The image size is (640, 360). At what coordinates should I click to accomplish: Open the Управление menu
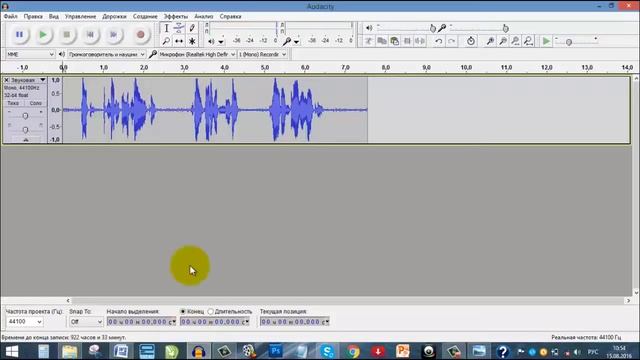80,16
